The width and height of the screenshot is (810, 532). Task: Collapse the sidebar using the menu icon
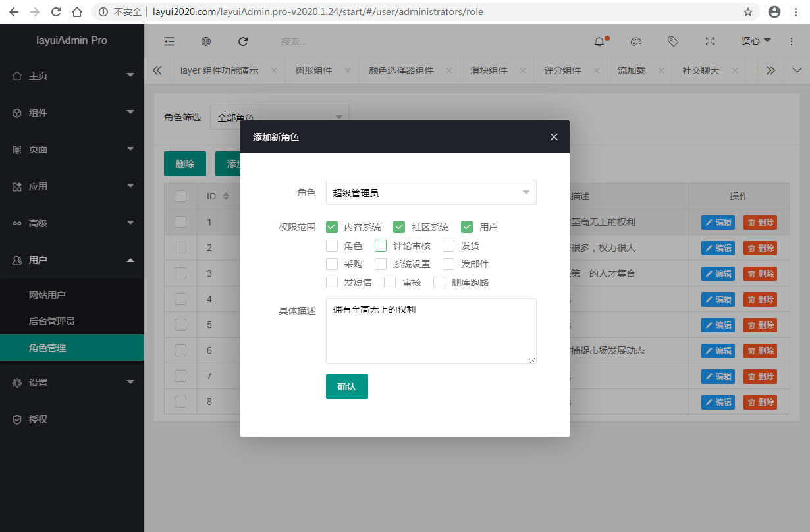(169, 41)
